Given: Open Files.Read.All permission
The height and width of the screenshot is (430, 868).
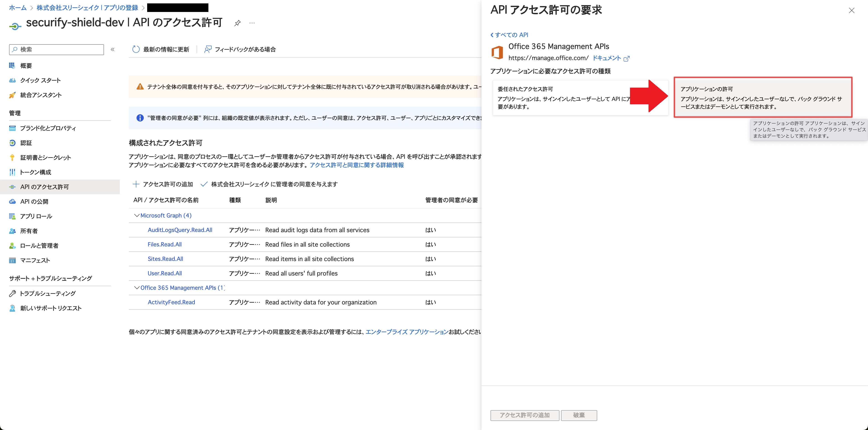Looking at the screenshot, I should pos(164,244).
